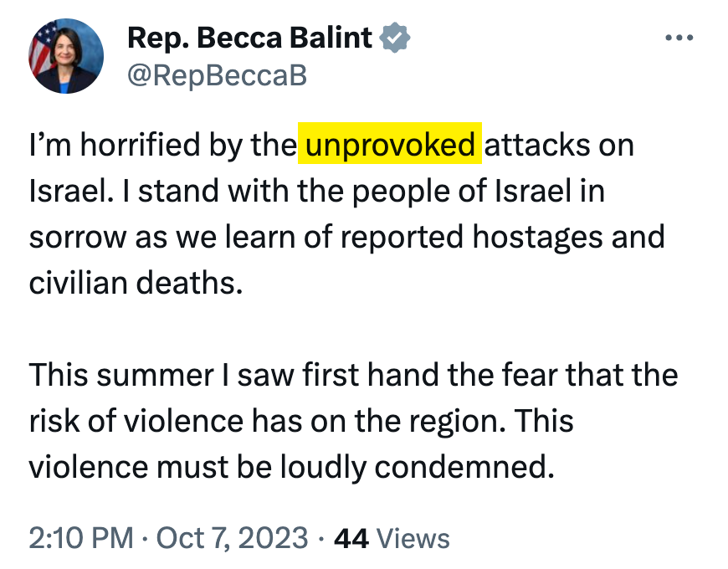Click the phrase "This summer"
728x569 pixels.
pyautogui.click(x=121, y=374)
